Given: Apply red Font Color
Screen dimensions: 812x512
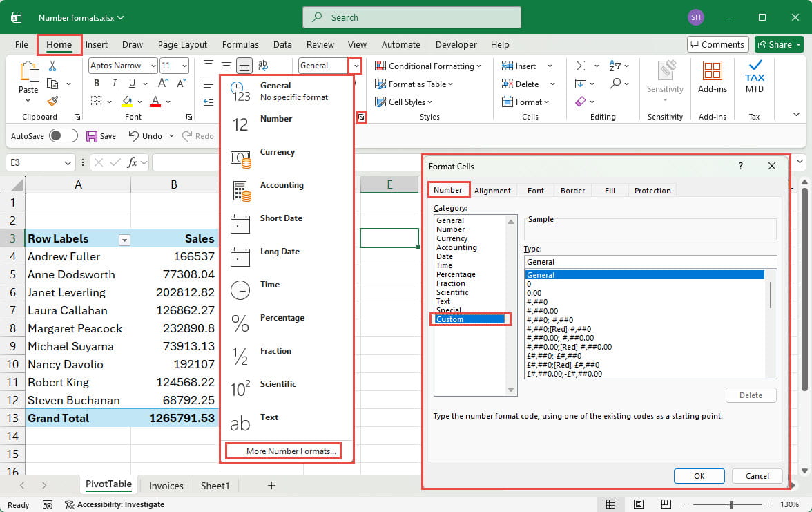Looking at the screenshot, I should point(155,101).
